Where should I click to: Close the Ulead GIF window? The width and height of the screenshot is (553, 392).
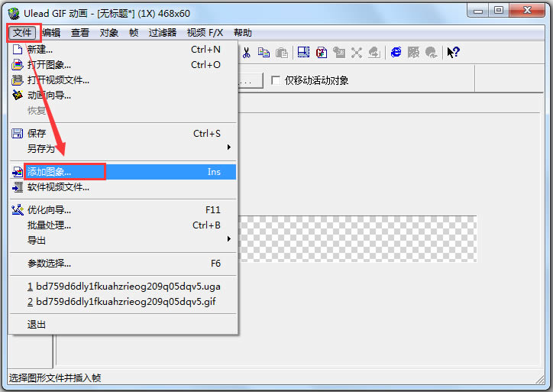(527, 11)
